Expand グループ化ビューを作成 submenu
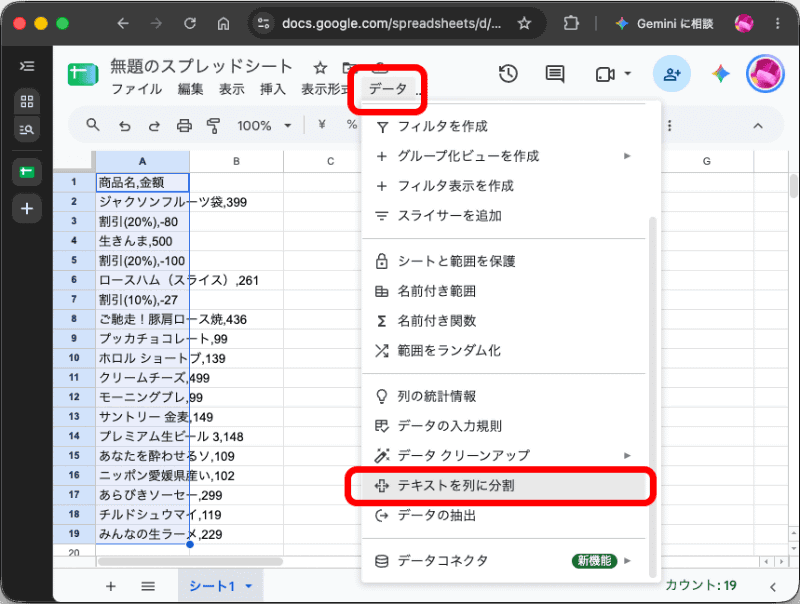Viewport: 800px width, 604px height. click(627, 156)
